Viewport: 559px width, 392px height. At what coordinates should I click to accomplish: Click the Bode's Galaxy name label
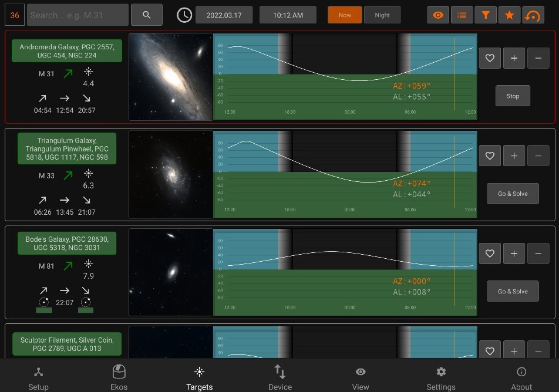[x=67, y=244]
